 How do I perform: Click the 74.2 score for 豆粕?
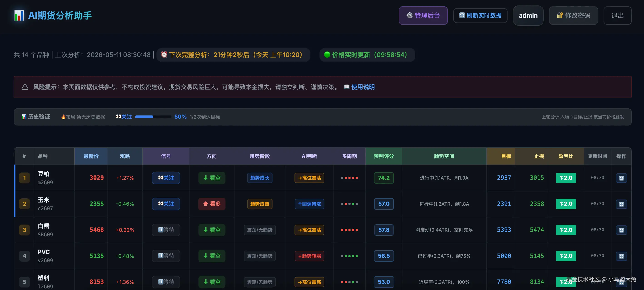coord(384,178)
